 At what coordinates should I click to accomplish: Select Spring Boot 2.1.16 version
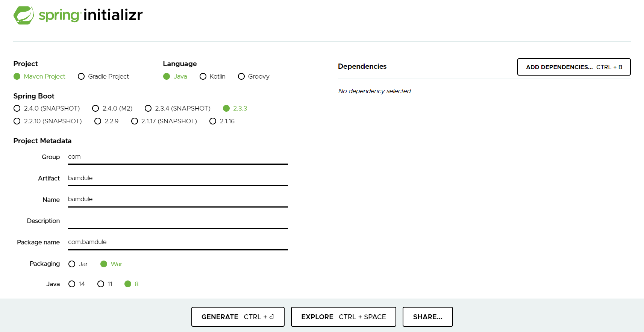coord(222,121)
